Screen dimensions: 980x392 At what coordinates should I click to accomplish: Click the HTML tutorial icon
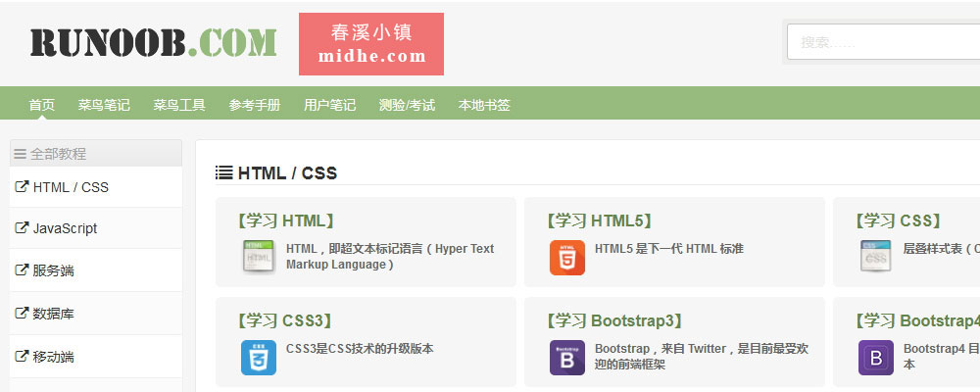pyautogui.click(x=259, y=257)
